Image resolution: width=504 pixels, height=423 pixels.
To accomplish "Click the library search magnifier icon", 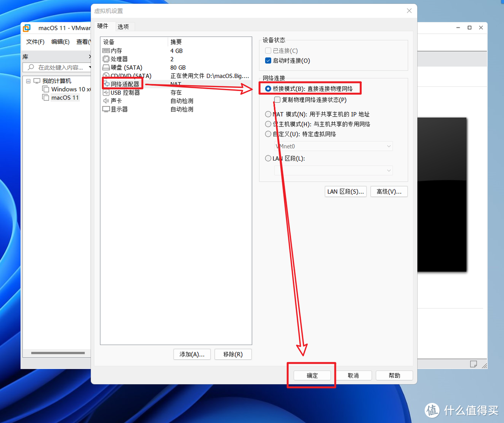I will pyautogui.click(x=31, y=67).
